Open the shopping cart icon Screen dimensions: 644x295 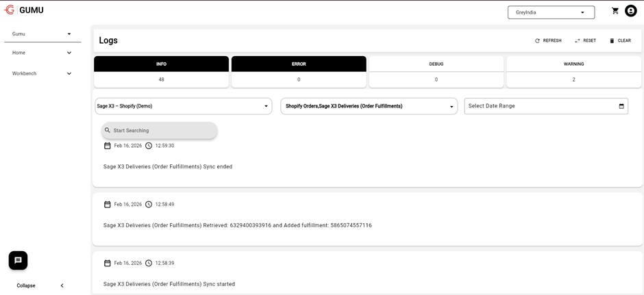click(x=615, y=11)
